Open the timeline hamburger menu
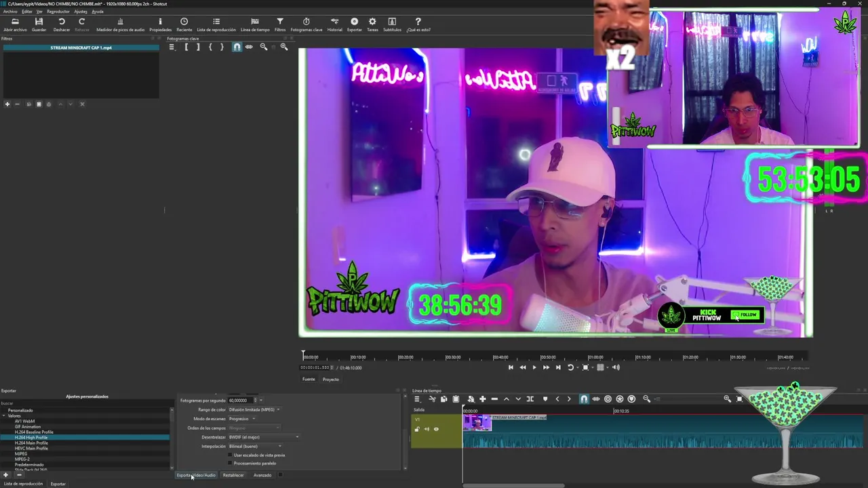This screenshot has height=488, width=868. tap(417, 399)
